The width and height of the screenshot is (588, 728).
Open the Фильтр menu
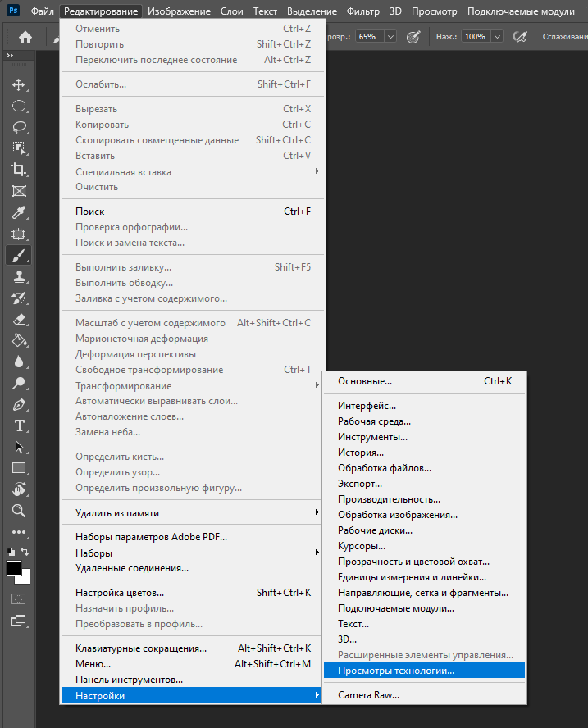click(x=362, y=11)
